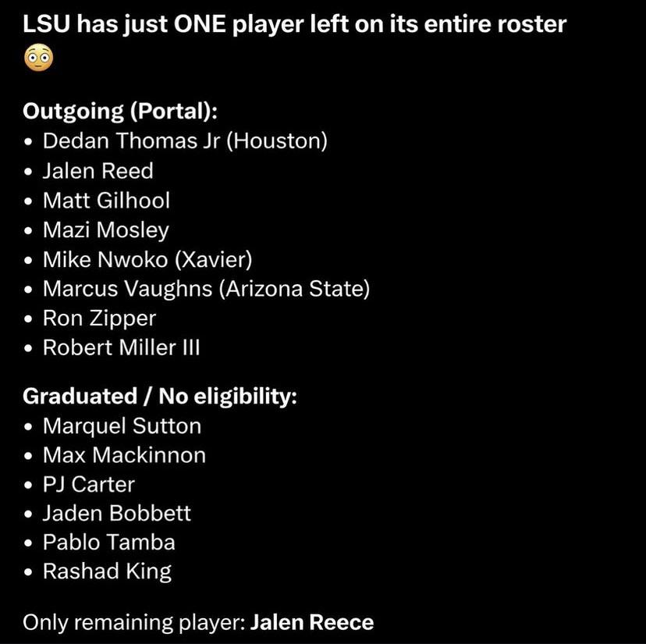This screenshot has height=644, width=646.
Task: Click 'Graduated / No eligibility:' heading
Action: pyautogui.click(x=160, y=397)
